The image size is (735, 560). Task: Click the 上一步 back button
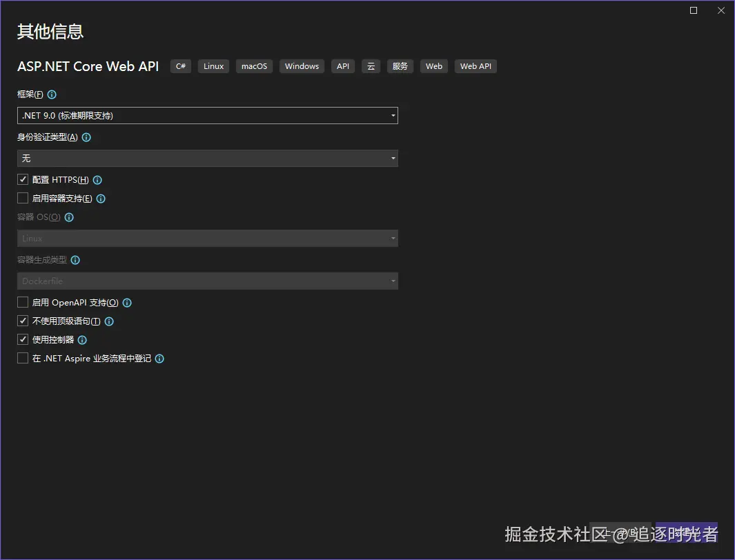[x=620, y=532]
